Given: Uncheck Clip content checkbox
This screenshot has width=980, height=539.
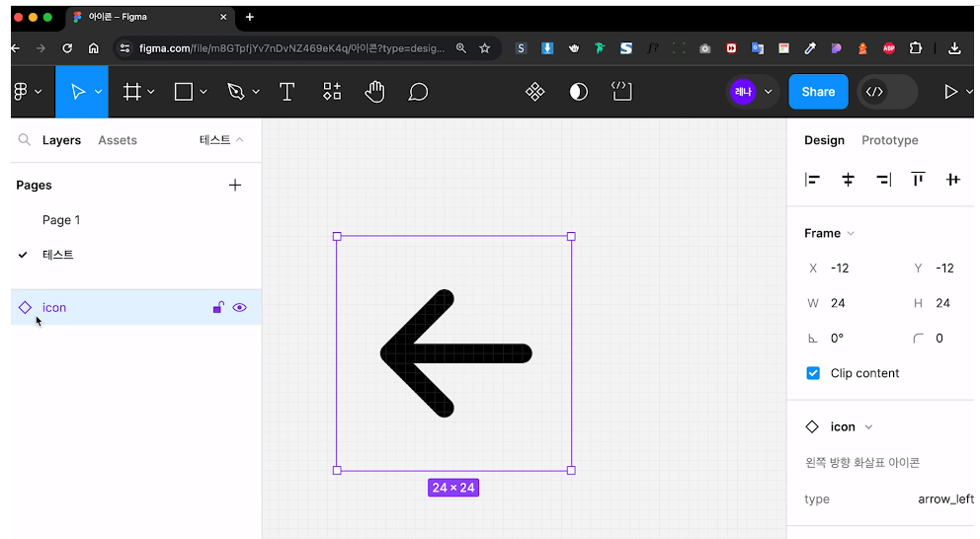Looking at the screenshot, I should (x=812, y=373).
